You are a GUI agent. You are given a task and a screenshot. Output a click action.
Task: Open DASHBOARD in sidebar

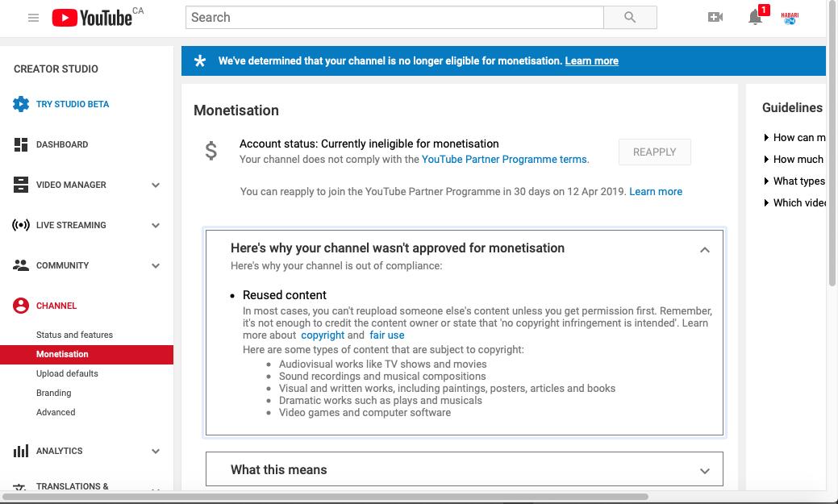(62, 144)
